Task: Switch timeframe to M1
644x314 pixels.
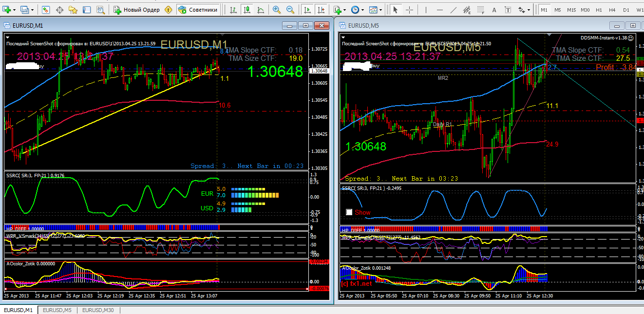Action: pyautogui.click(x=544, y=9)
